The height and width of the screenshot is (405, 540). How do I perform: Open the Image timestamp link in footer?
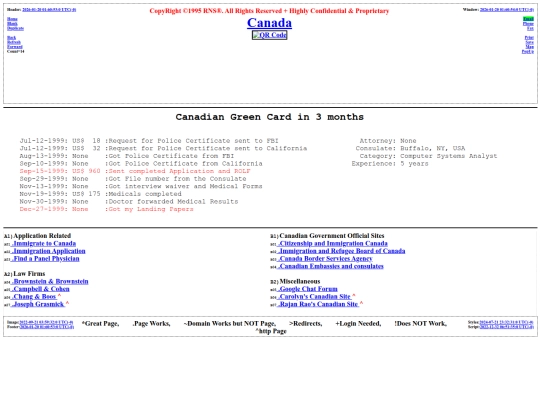point(46,322)
